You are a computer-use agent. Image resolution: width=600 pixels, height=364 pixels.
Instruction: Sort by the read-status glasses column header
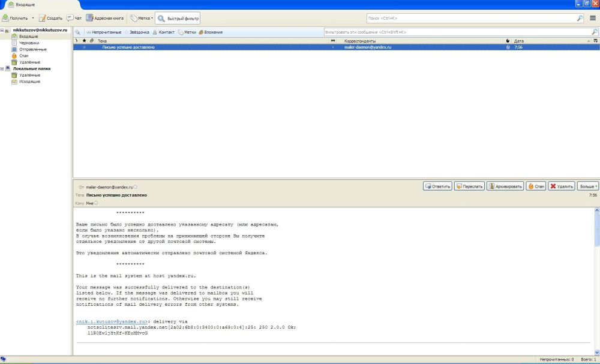pos(333,41)
